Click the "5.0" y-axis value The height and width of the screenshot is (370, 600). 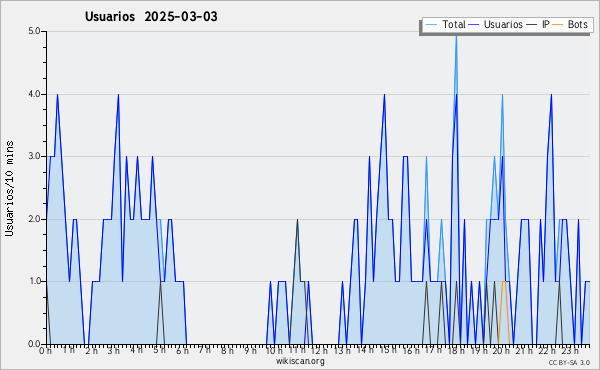34,31
